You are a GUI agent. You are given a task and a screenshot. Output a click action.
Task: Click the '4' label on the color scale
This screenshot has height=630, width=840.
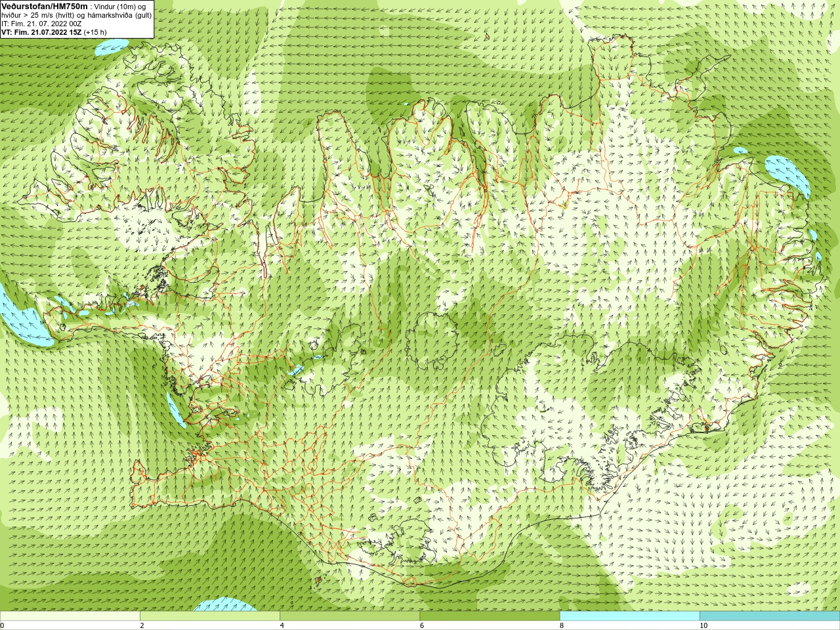click(x=282, y=625)
